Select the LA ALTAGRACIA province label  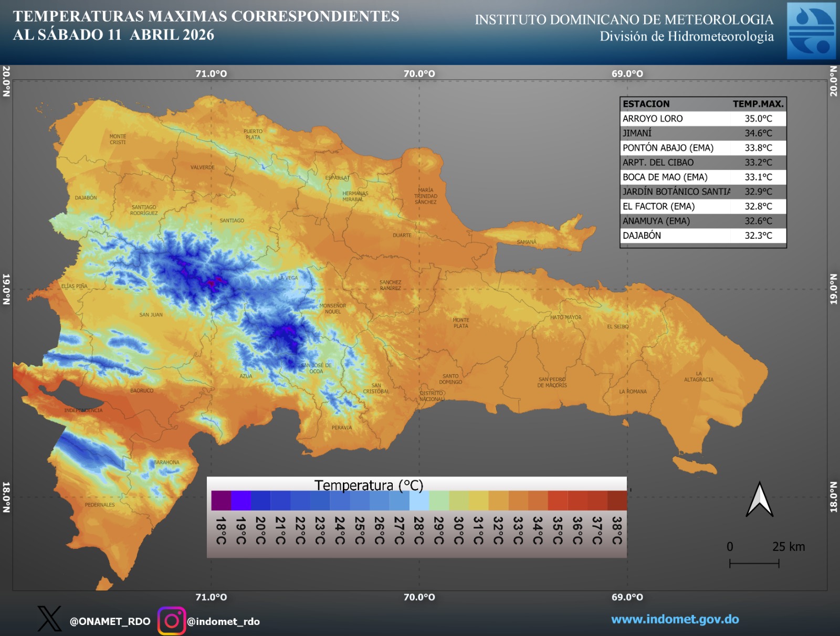tap(698, 377)
